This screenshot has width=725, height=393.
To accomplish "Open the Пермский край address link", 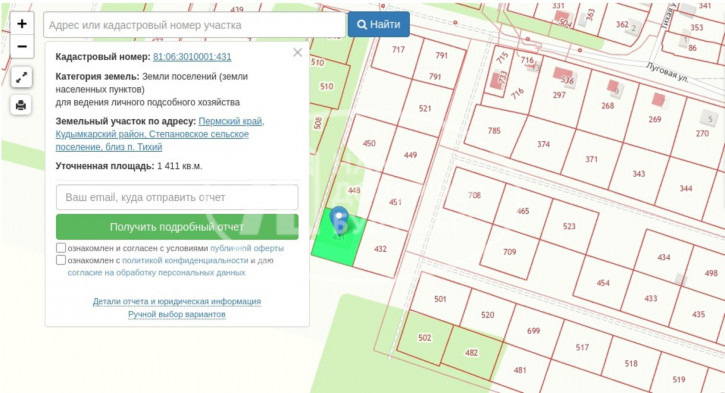I will pyautogui.click(x=231, y=121).
